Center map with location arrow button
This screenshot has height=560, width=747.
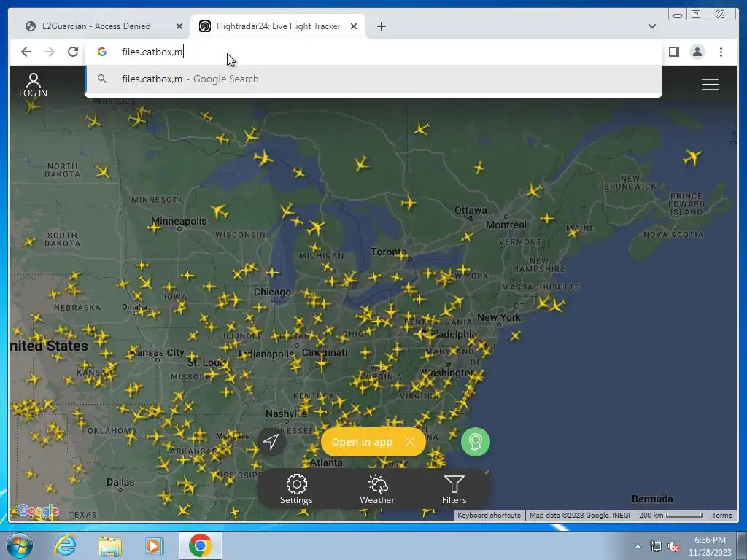pos(271,441)
